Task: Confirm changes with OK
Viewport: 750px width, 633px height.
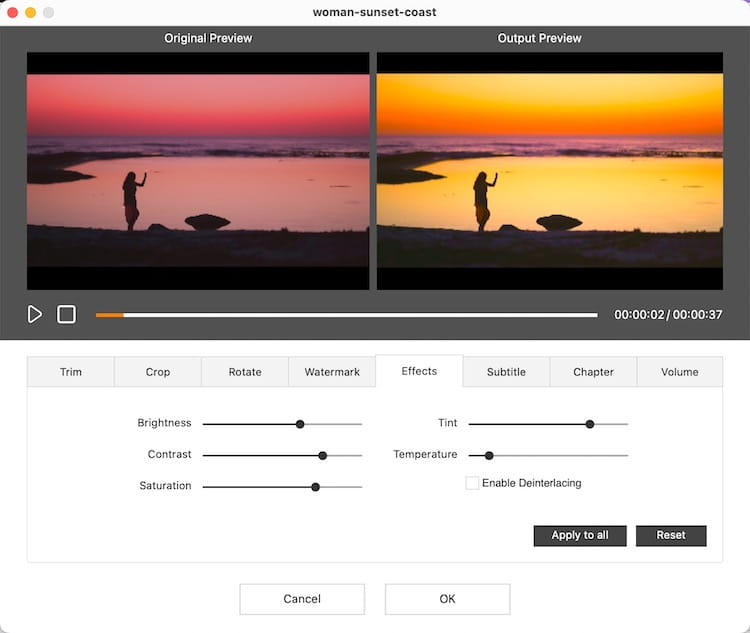Action: [x=447, y=599]
